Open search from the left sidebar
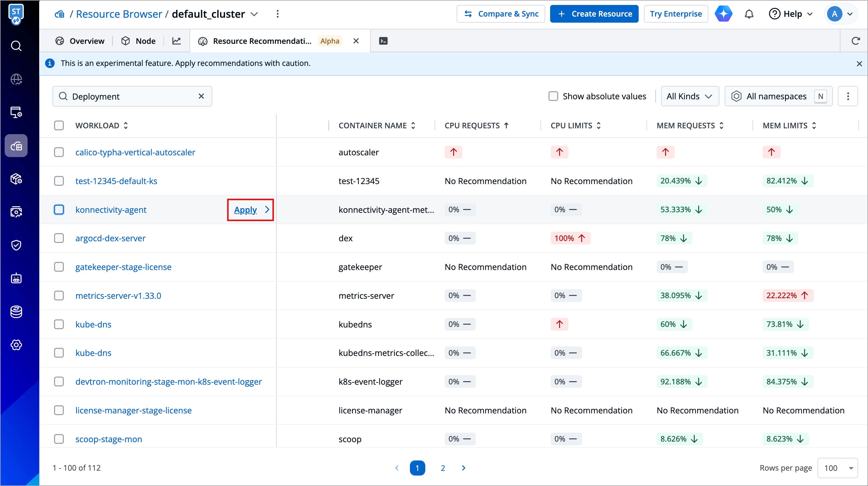 tap(16, 46)
